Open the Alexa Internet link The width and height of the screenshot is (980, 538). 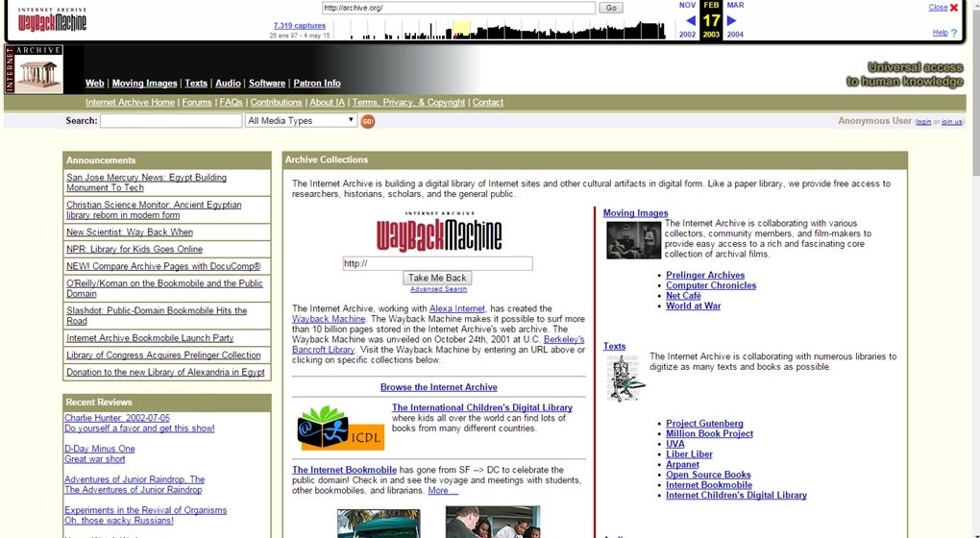(457, 308)
